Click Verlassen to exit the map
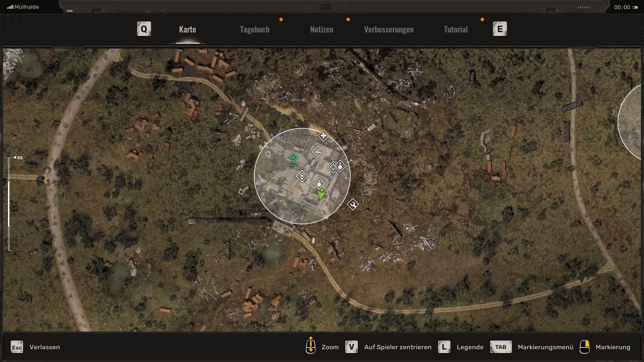Image resolution: width=644 pixels, height=362 pixels. (44, 347)
